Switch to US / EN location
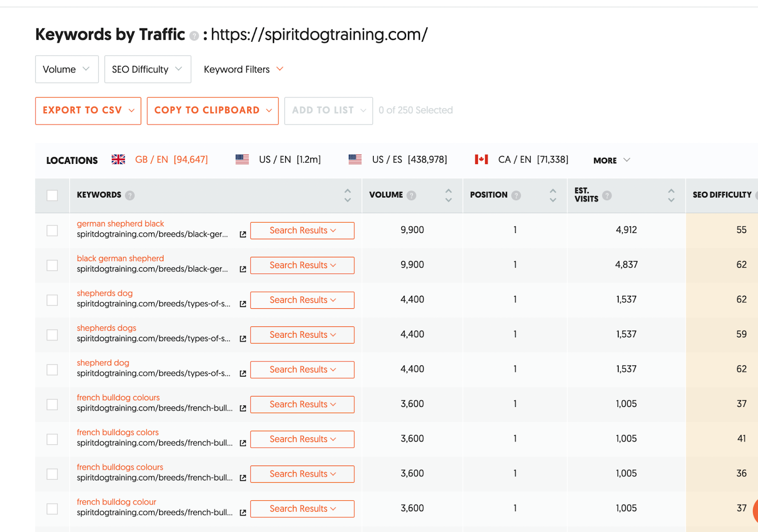This screenshot has height=532, width=758. (x=290, y=160)
